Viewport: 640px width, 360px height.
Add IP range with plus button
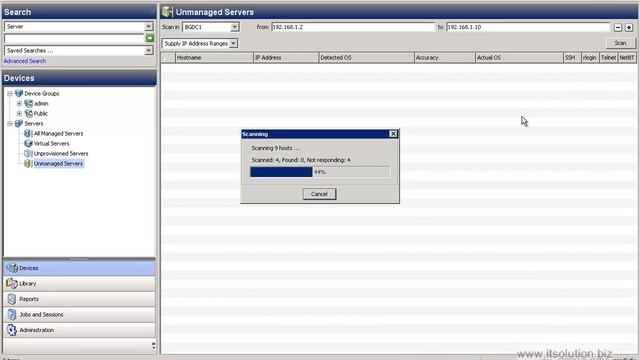point(629,27)
